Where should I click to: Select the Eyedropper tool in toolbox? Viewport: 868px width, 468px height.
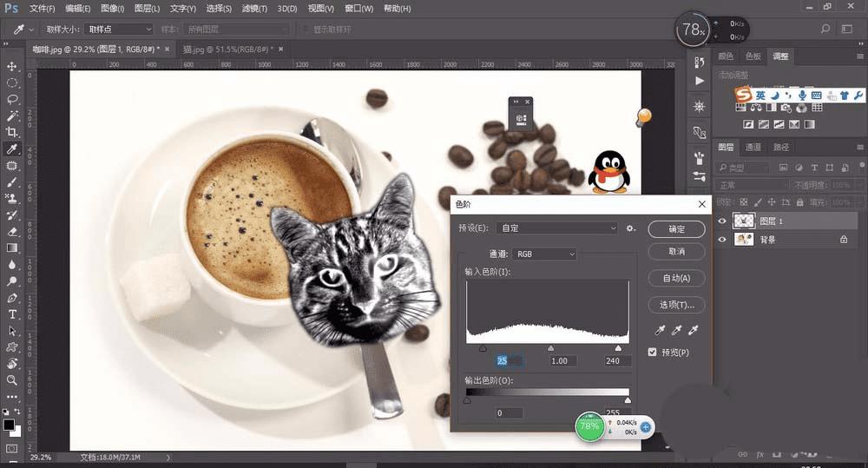(11, 149)
